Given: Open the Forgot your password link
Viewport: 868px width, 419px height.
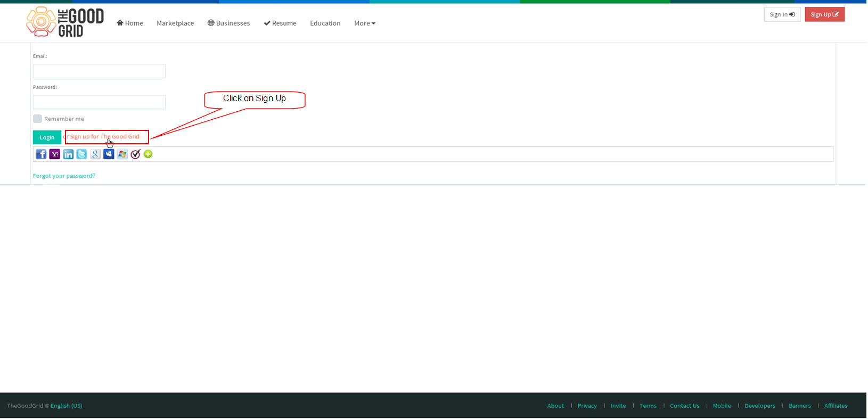Looking at the screenshot, I should (64, 176).
